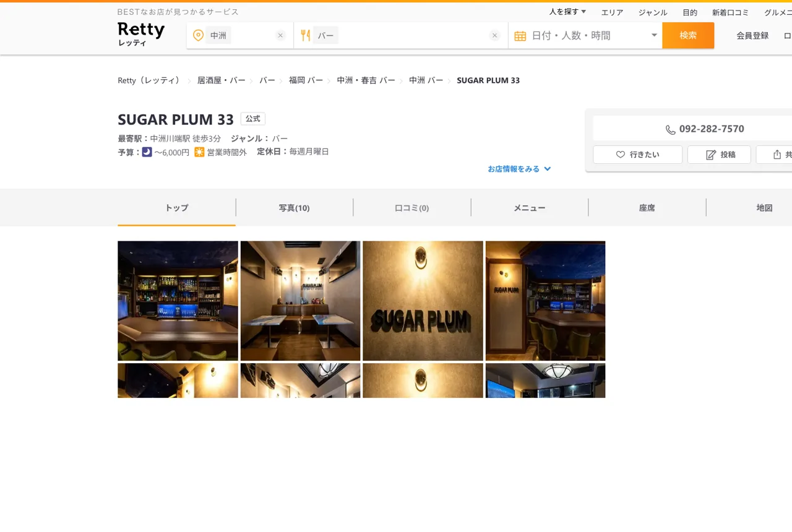Viewport: 792px width, 532px height.
Task: Click the 公式 badge
Action: (253, 119)
